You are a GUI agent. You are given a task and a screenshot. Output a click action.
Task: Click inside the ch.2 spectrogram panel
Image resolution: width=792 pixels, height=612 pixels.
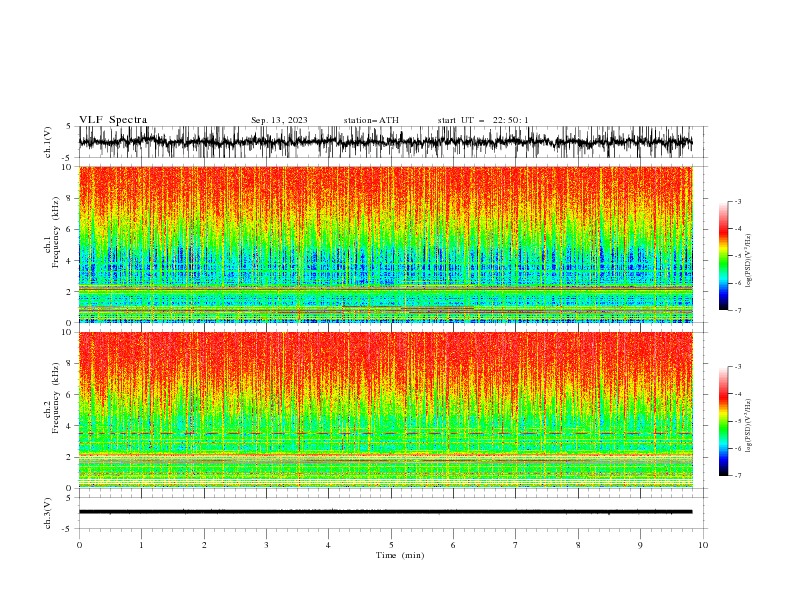pos(385,410)
